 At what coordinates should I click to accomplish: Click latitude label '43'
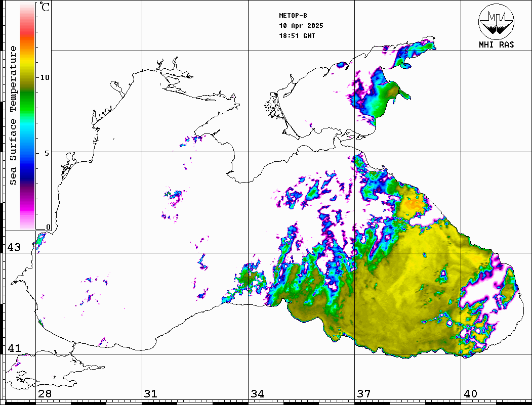coord(14,247)
